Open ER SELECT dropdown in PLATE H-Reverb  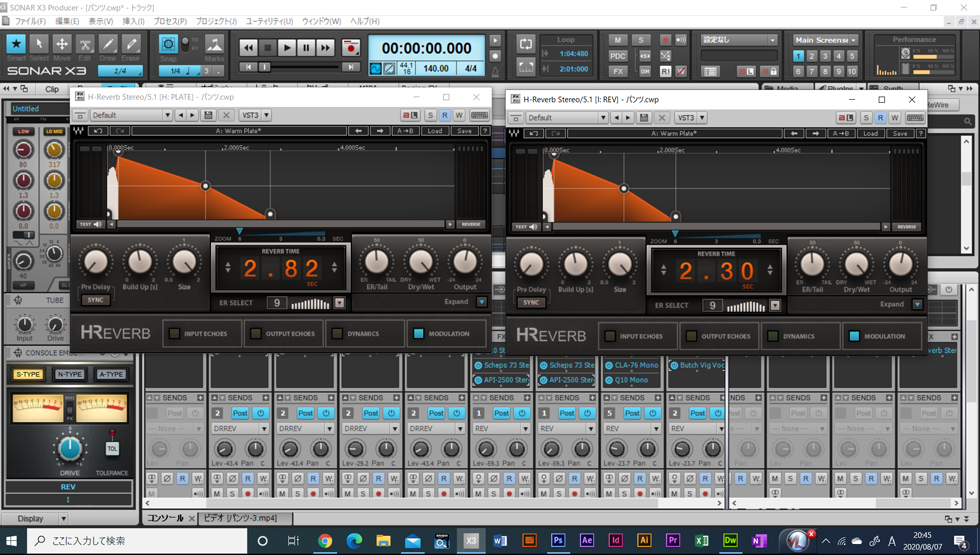click(339, 303)
